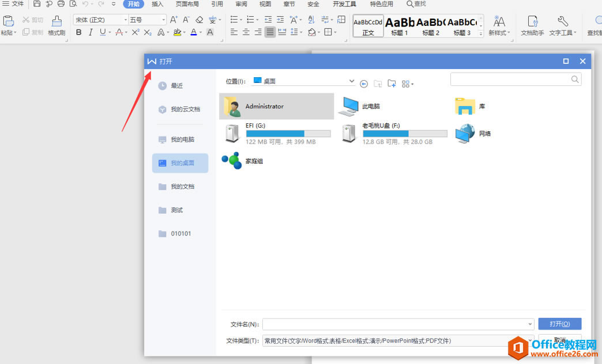Click the 文档助手 document assistant icon

coord(532,21)
